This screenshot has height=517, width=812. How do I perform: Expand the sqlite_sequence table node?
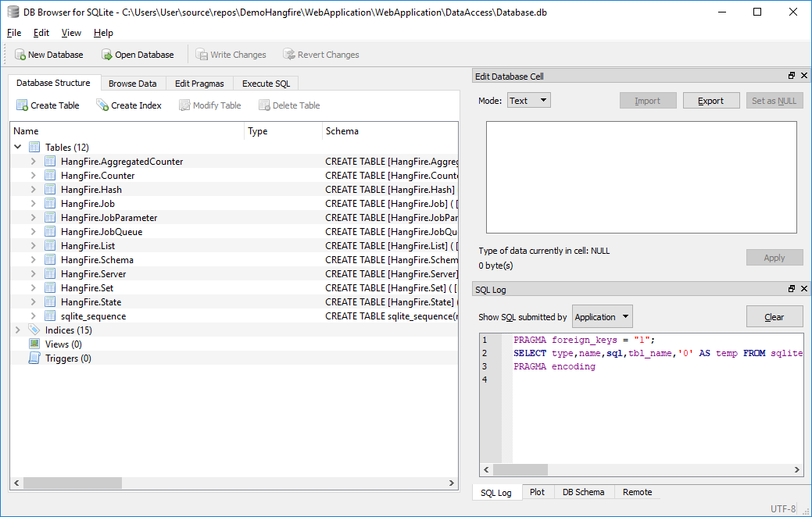click(33, 316)
